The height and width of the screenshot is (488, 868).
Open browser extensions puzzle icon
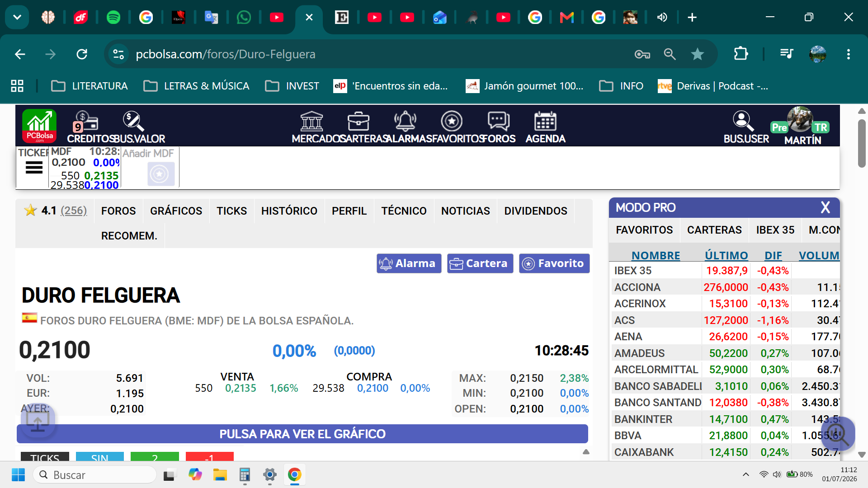coord(741,54)
